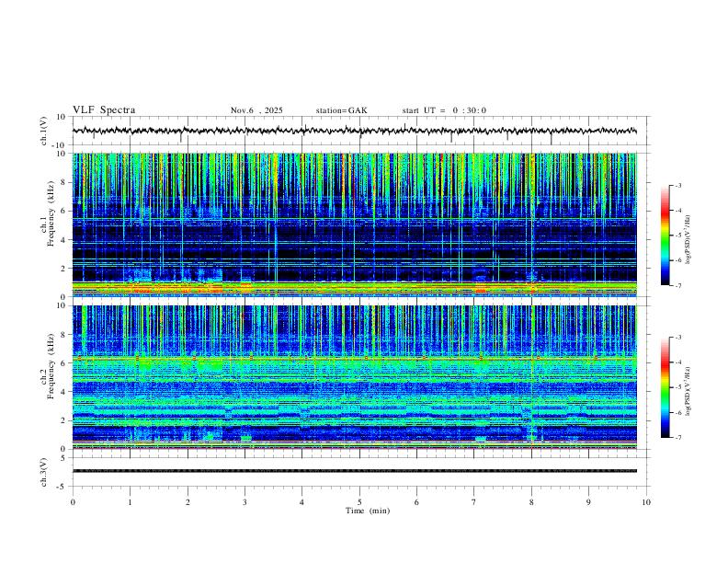Click the "Time (min)" axis title
Screen dimensions: 728x563
(368, 511)
